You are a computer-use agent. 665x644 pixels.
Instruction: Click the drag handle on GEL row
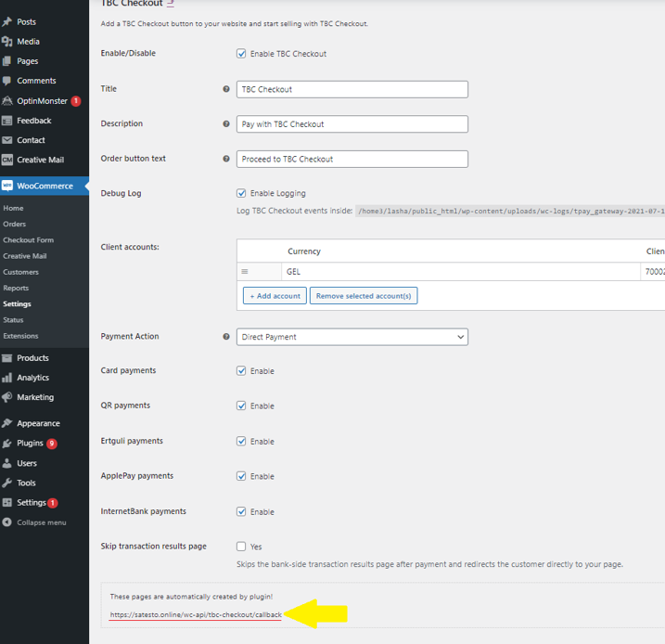[245, 272]
